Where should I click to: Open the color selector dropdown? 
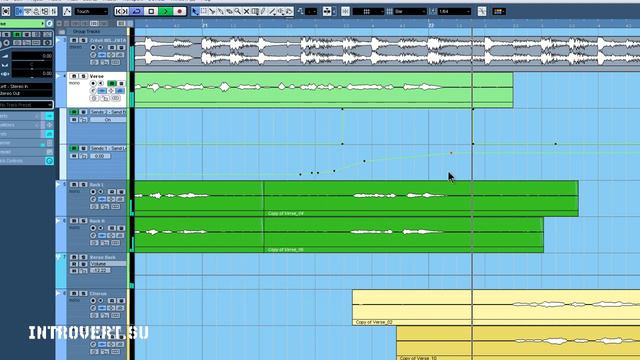499,11
